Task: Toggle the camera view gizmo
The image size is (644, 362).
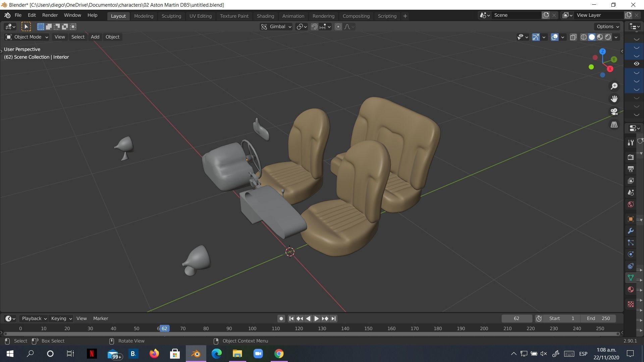Action: [614, 112]
